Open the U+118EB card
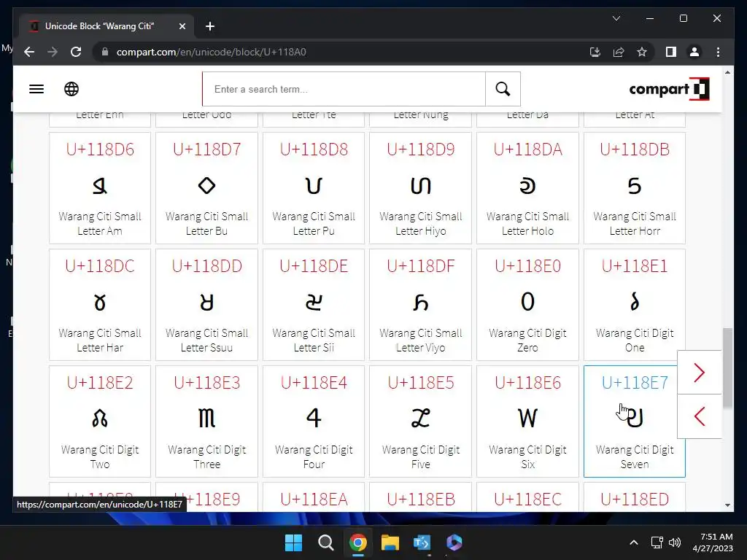The height and width of the screenshot is (560, 747). click(421, 497)
